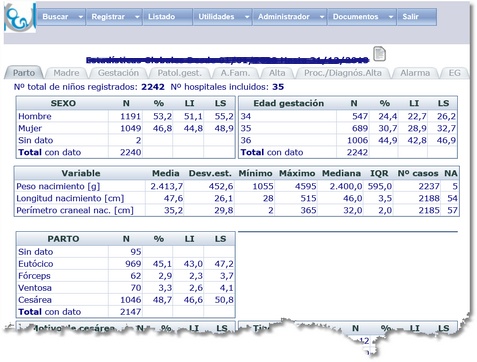Click total registered children value 2242
Viewport: 477px width, 362px height.
click(153, 87)
